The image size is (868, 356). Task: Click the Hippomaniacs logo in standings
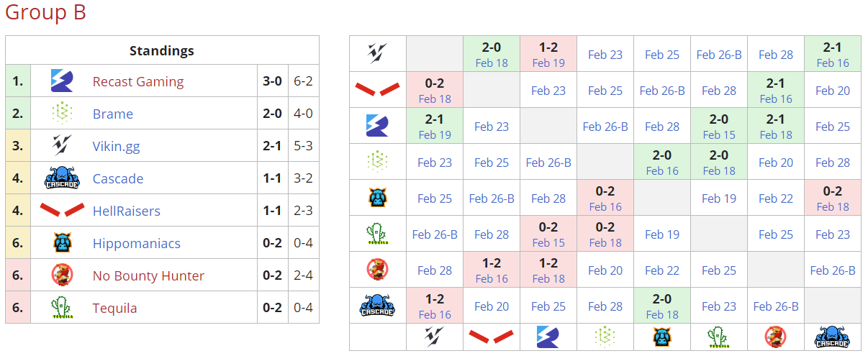tap(62, 243)
